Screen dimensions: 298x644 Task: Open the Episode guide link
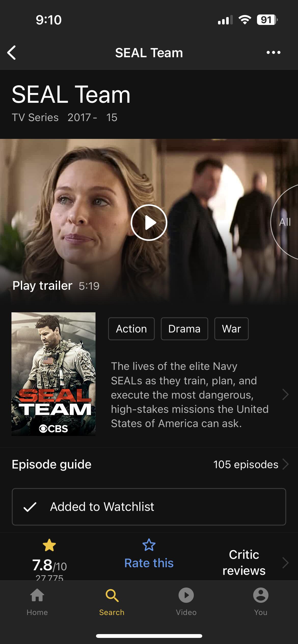pyautogui.click(x=52, y=464)
